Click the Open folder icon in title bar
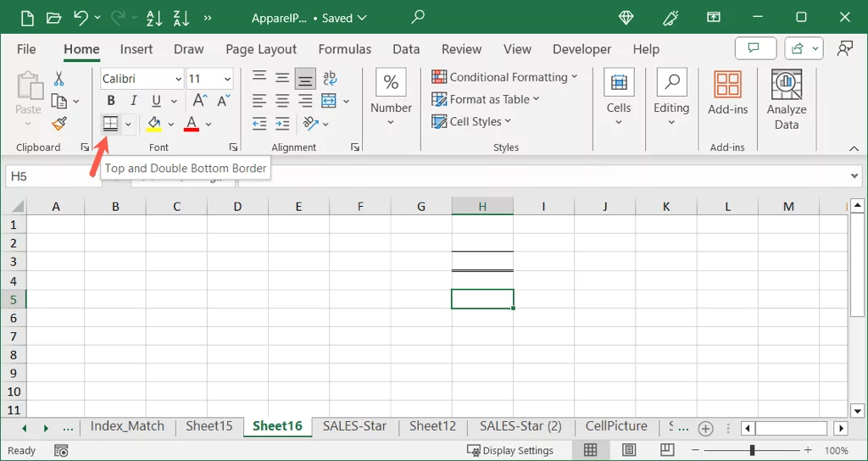 pyautogui.click(x=53, y=18)
